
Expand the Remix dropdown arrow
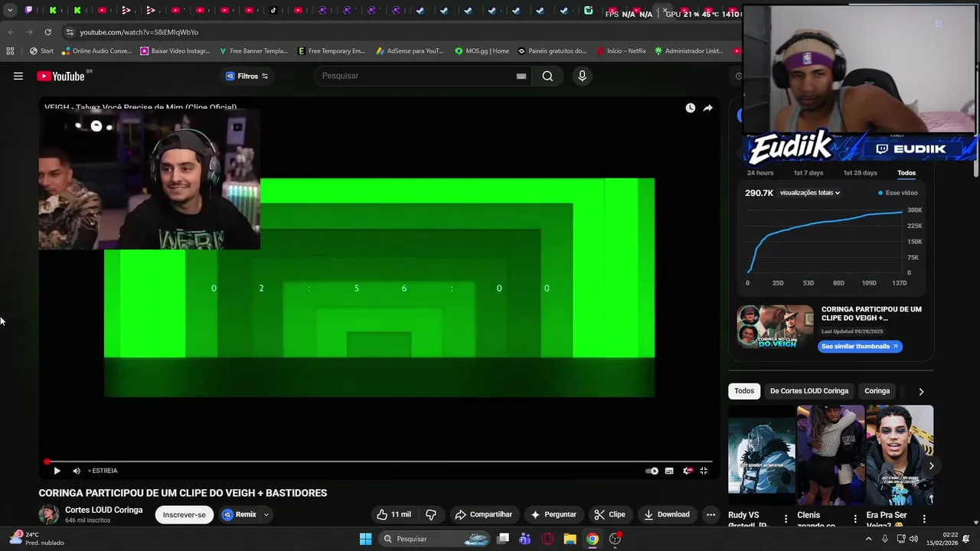point(266,514)
